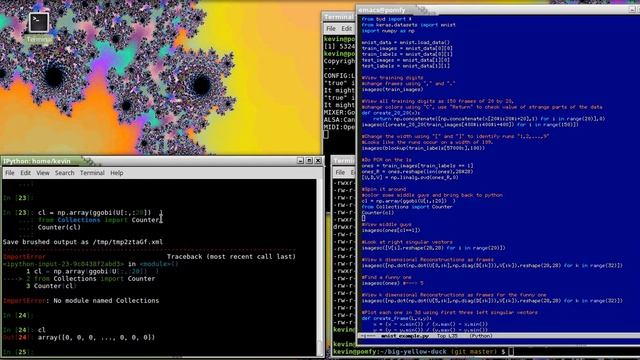The width and height of the screenshot is (640, 360).
Task: Maximize the IPython terminal window
Action: coord(309,161)
